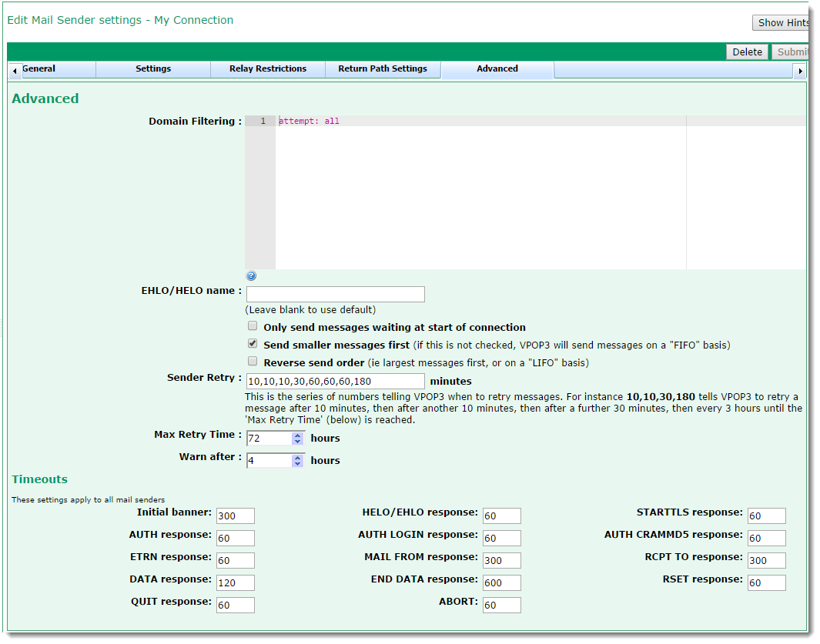820x644 pixels.
Task: Enable Only send messages waiting at start
Action: tap(253, 326)
